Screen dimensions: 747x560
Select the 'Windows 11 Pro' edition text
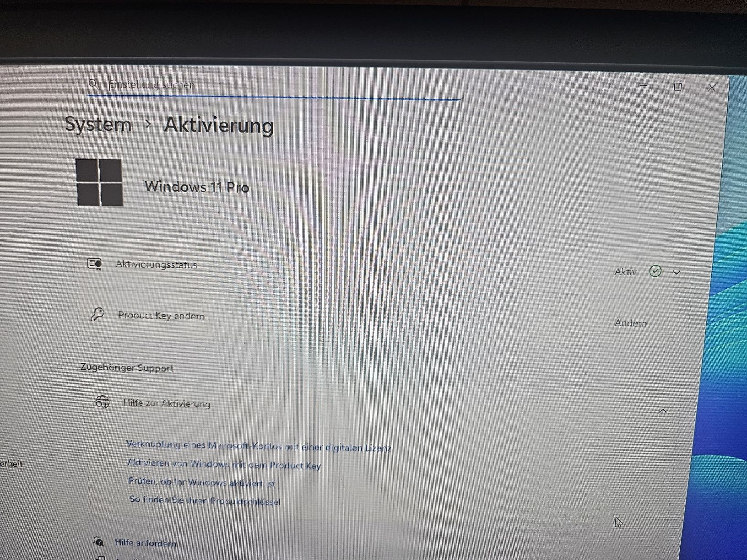point(197,187)
